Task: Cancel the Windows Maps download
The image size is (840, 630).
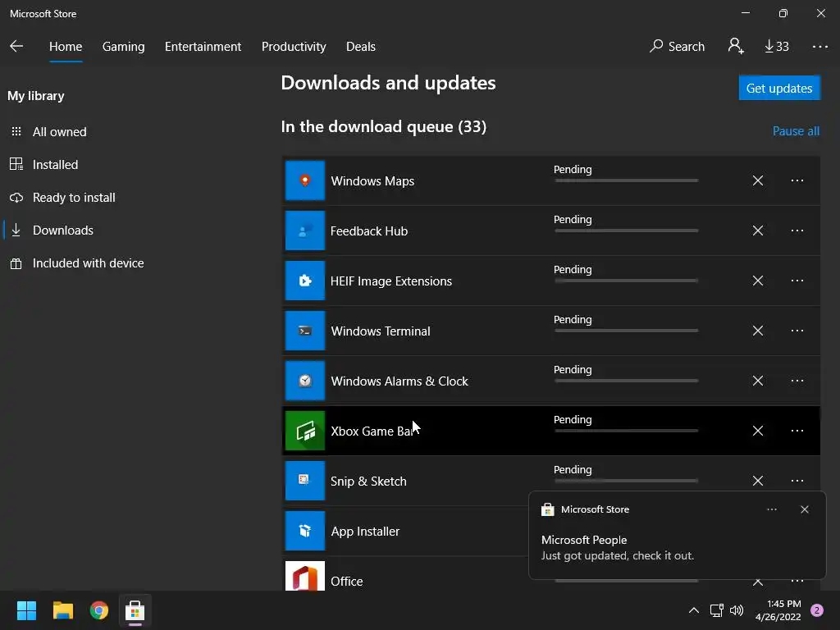Action: (x=757, y=180)
